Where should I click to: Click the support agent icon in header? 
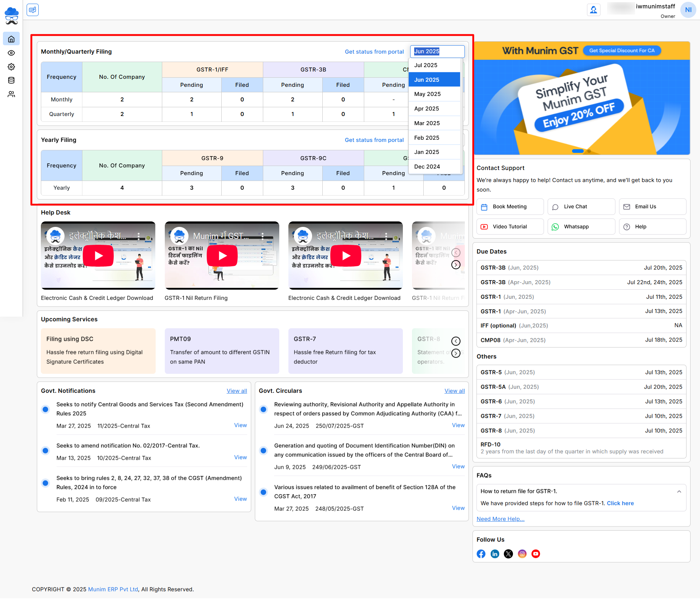pos(594,10)
